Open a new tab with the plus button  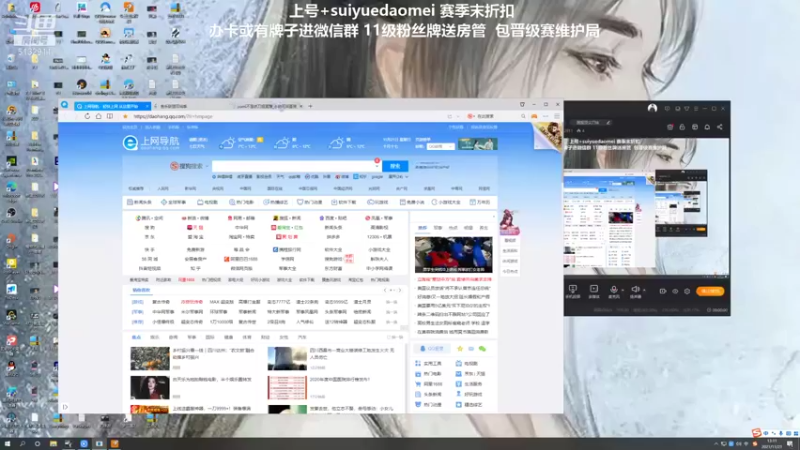pyautogui.click(x=310, y=106)
